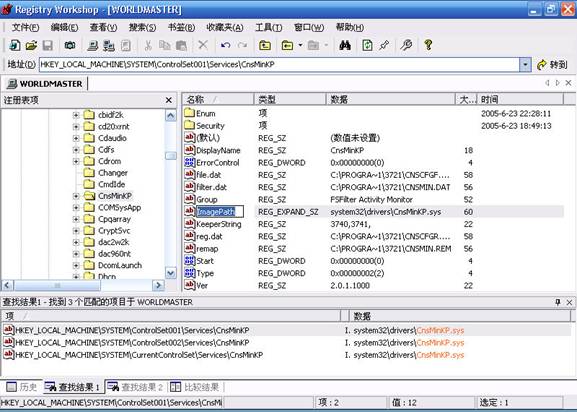The image size is (577, 412).
Task: Expand the Cdaudio tree node
Action: 76,138
